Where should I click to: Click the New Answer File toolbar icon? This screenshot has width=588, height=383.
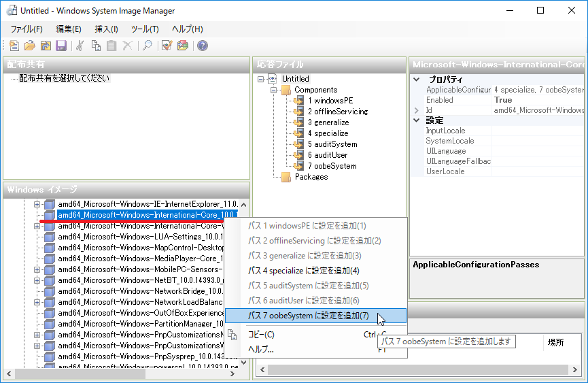click(14, 46)
